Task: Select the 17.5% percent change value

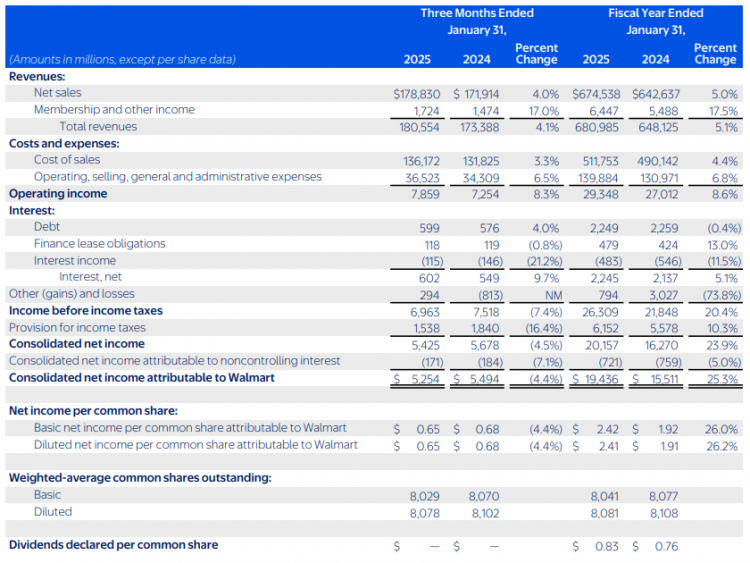Action: [723, 111]
